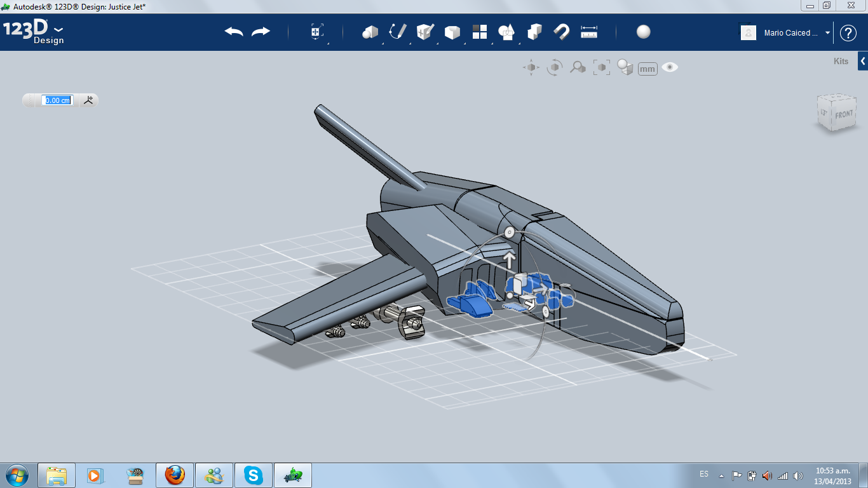Open the Combine tool
Image resolution: width=868 pixels, height=488 pixels.
pos(534,32)
